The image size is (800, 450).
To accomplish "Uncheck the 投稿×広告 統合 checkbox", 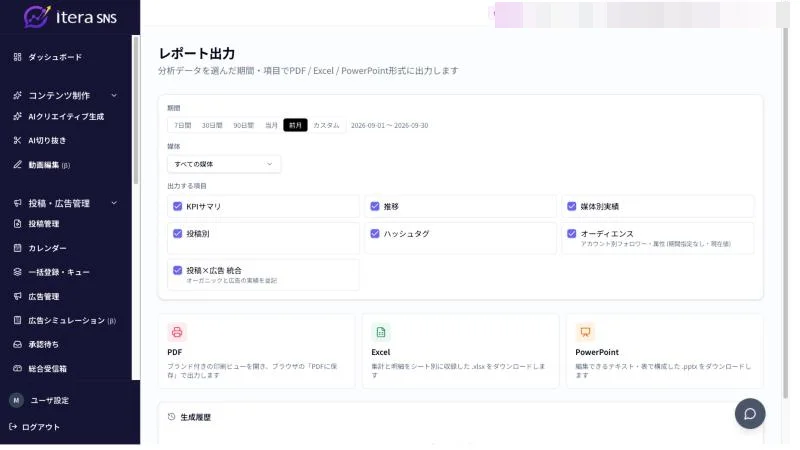I will [178, 270].
